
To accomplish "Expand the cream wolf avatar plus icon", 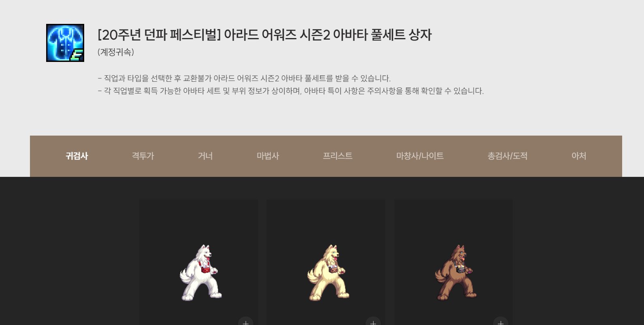I will [x=373, y=322].
